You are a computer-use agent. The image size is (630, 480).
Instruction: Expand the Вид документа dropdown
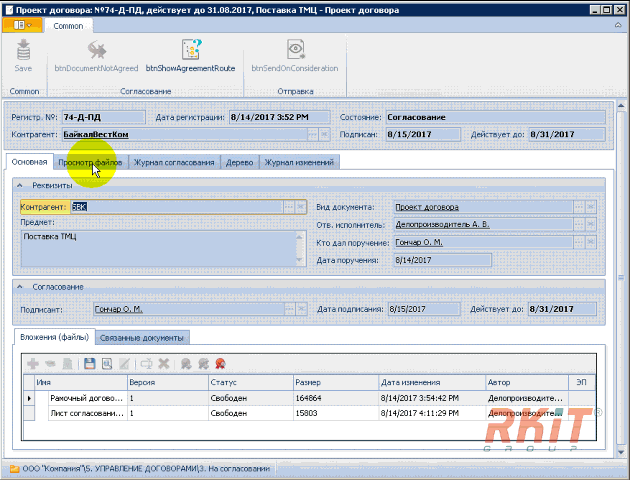tap(578, 207)
